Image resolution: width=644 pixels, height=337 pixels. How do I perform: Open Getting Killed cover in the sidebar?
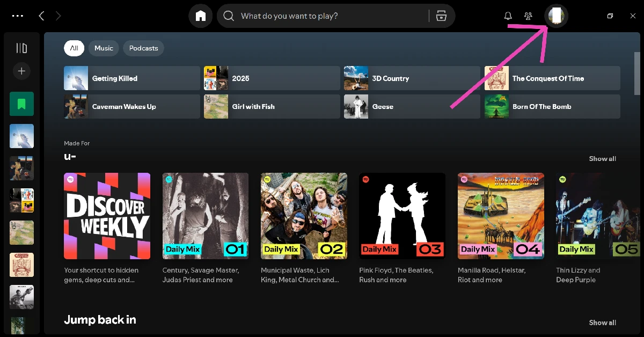pos(21,136)
